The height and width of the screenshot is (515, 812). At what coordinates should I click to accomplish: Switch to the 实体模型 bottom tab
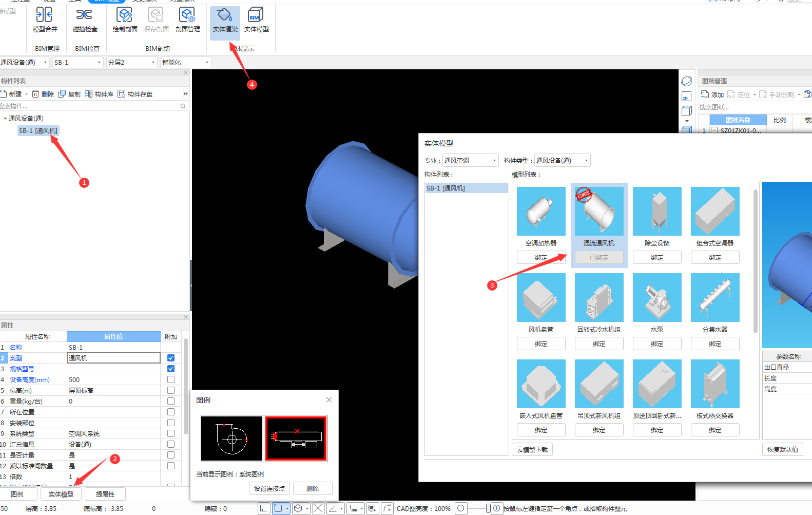coord(61,494)
